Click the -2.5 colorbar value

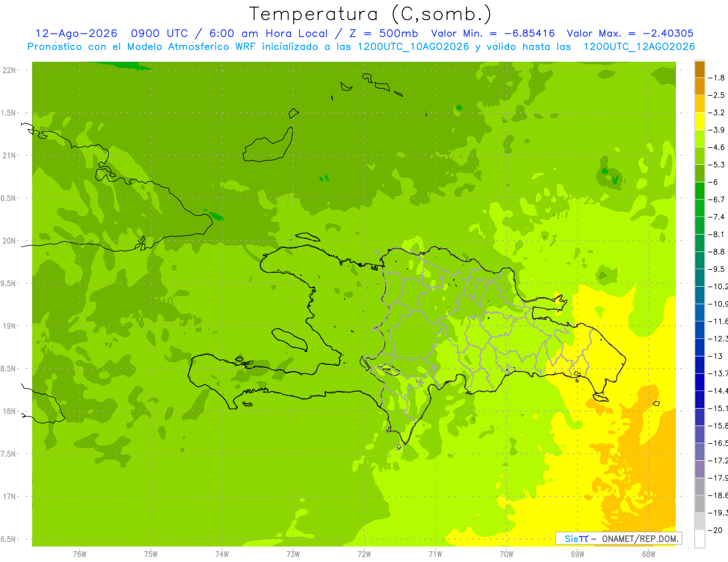point(716,95)
